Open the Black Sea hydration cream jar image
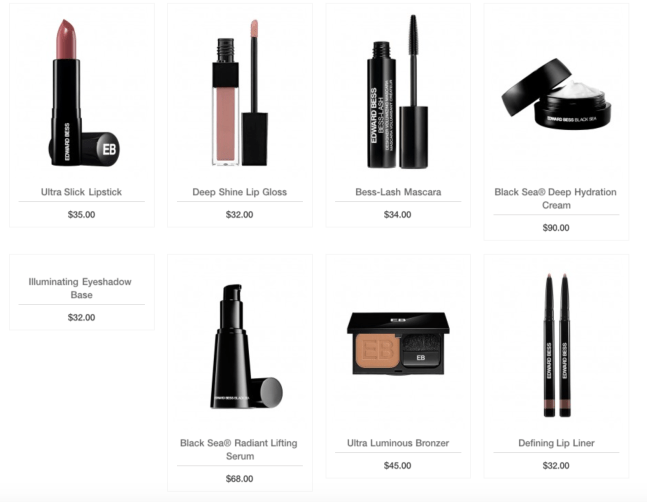Screen dimensions: 647x502 pos(556,94)
